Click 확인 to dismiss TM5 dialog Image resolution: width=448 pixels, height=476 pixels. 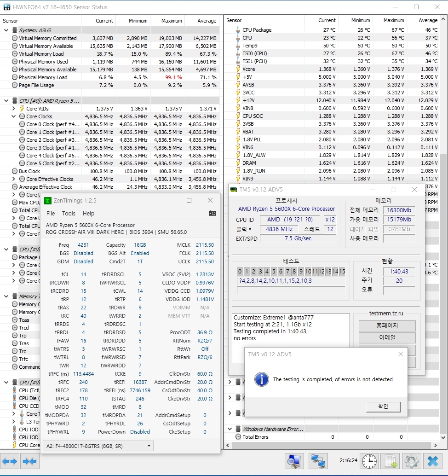(383, 406)
